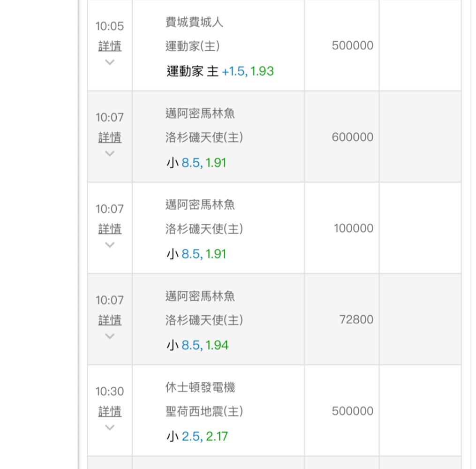Click 小 8.5, 1.94 odds text

click(x=197, y=346)
